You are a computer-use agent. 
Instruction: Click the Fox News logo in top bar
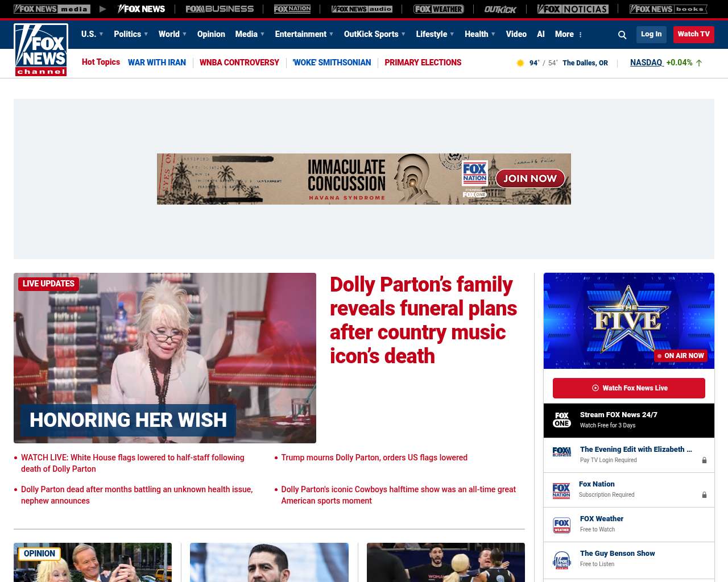(x=141, y=9)
